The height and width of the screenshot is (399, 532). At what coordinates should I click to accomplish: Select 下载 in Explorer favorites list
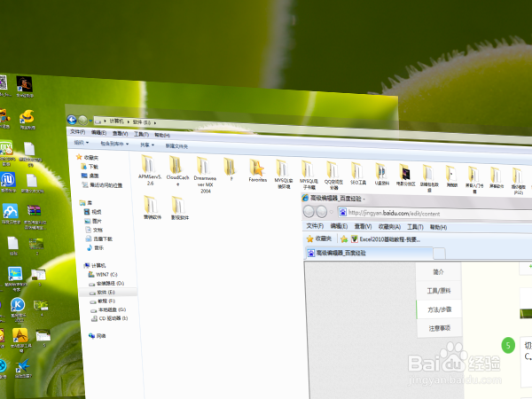coord(90,167)
